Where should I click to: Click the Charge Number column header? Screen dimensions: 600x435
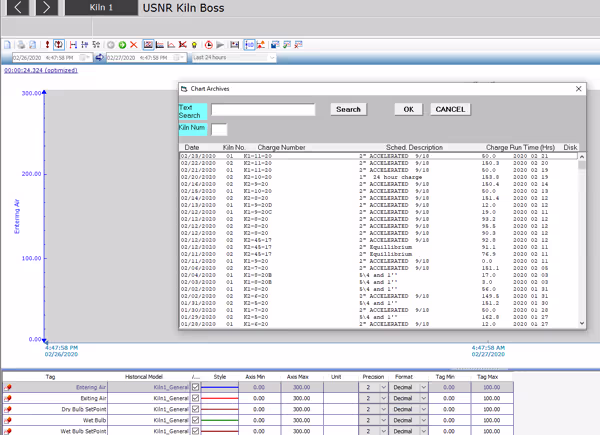pyautogui.click(x=281, y=147)
